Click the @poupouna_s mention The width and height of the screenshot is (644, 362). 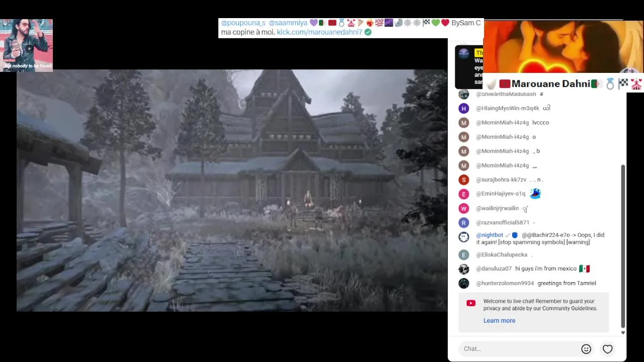(243, 23)
